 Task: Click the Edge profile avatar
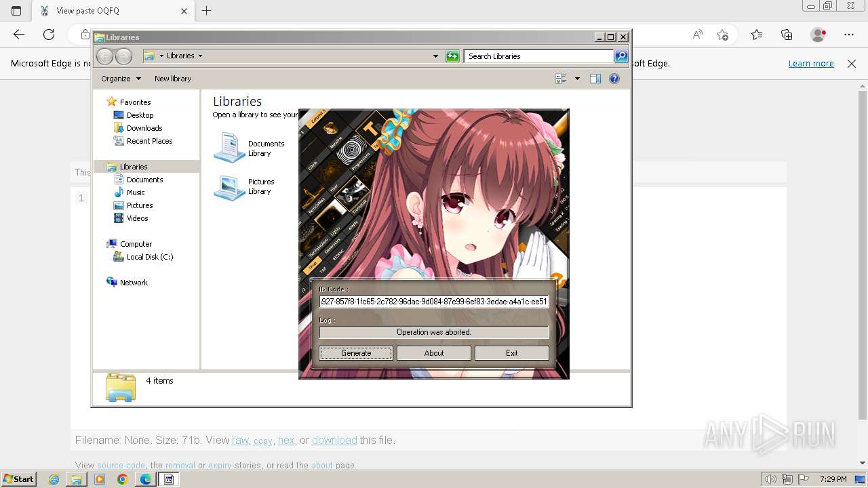point(818,35)
